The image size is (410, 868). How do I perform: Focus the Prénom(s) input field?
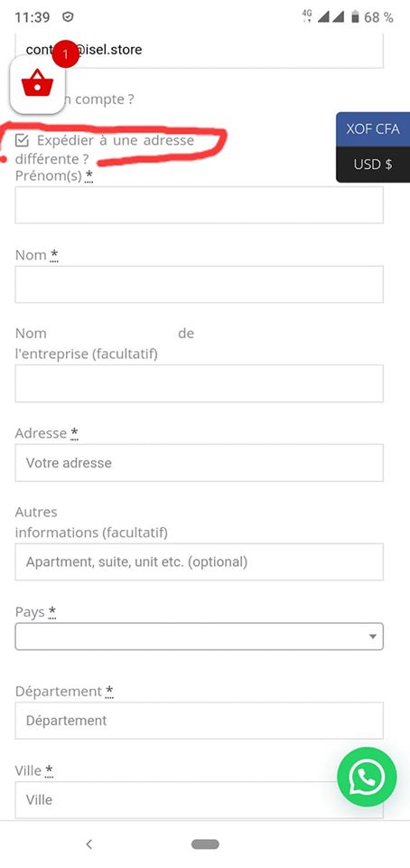click(199, 205)
